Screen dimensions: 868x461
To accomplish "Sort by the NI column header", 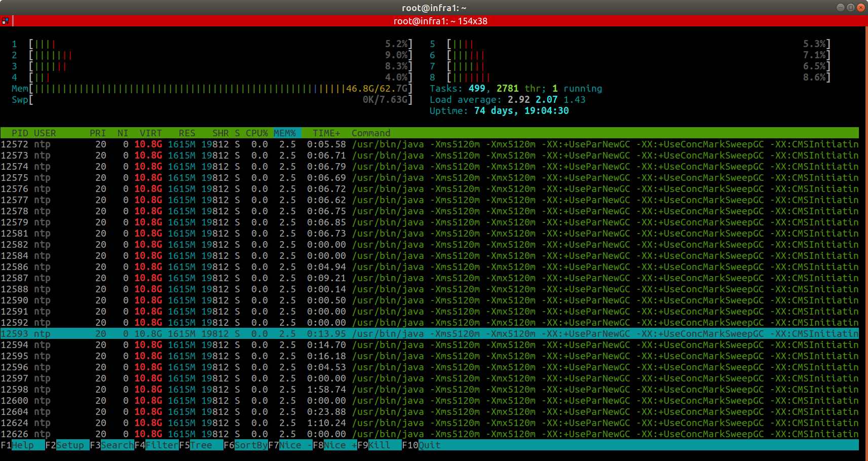I will [123, 133].
